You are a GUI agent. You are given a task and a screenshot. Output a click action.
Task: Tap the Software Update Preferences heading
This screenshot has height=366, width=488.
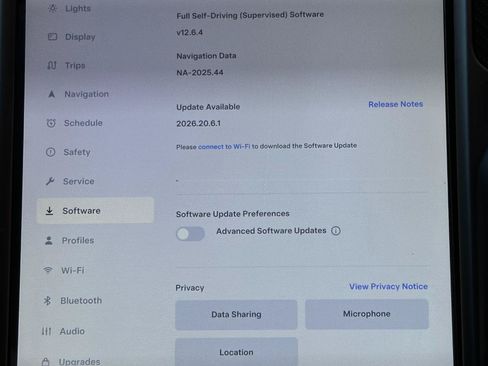coord(233,214)
